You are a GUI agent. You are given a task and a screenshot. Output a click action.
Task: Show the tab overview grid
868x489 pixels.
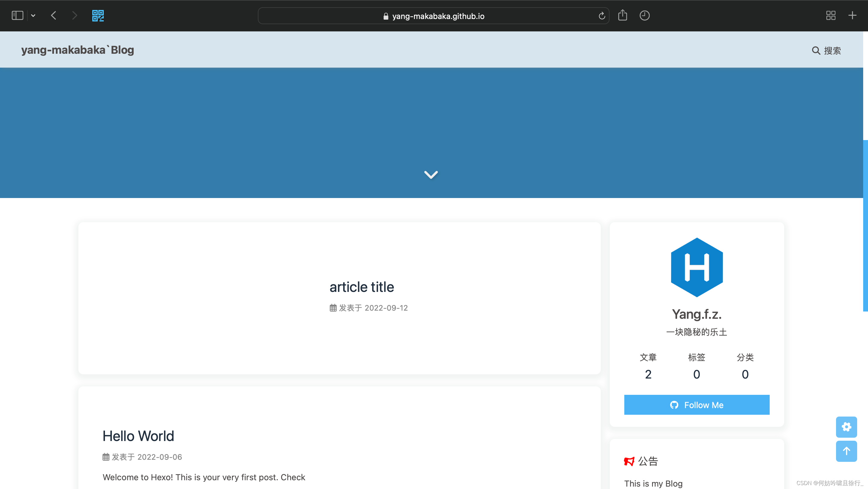[831, 15]
